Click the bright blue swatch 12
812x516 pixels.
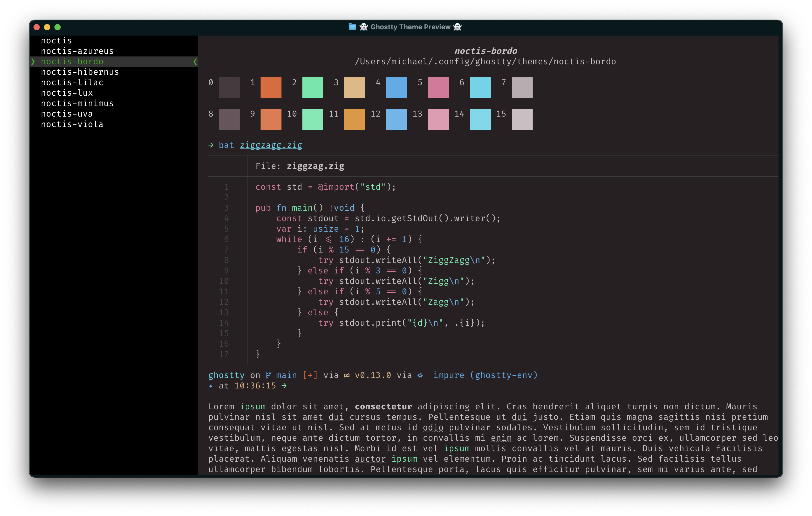(396, 119)
